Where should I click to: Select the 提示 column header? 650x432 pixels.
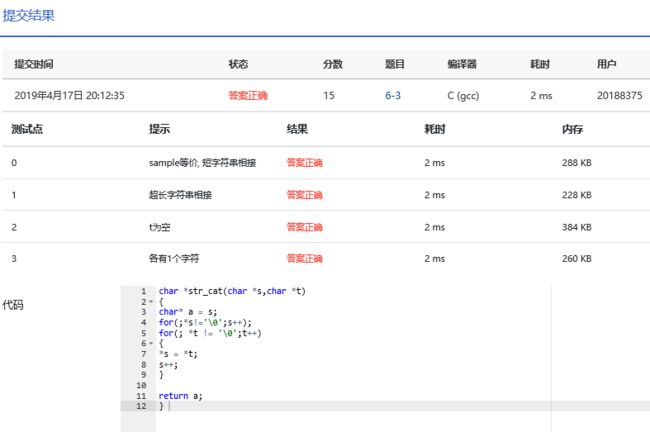160,129
